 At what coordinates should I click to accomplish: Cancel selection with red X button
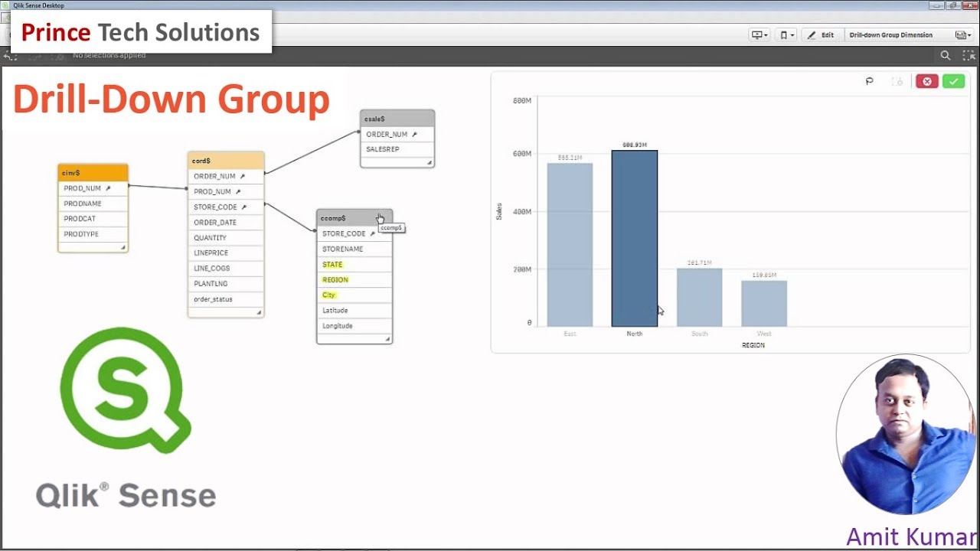tap(926, 81)
